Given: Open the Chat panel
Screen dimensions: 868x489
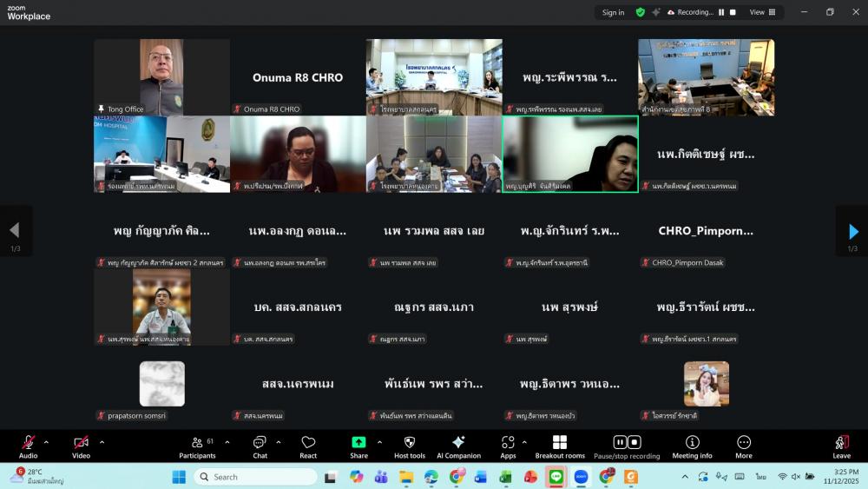Looking at the screenshot, I should pos(260,445).
